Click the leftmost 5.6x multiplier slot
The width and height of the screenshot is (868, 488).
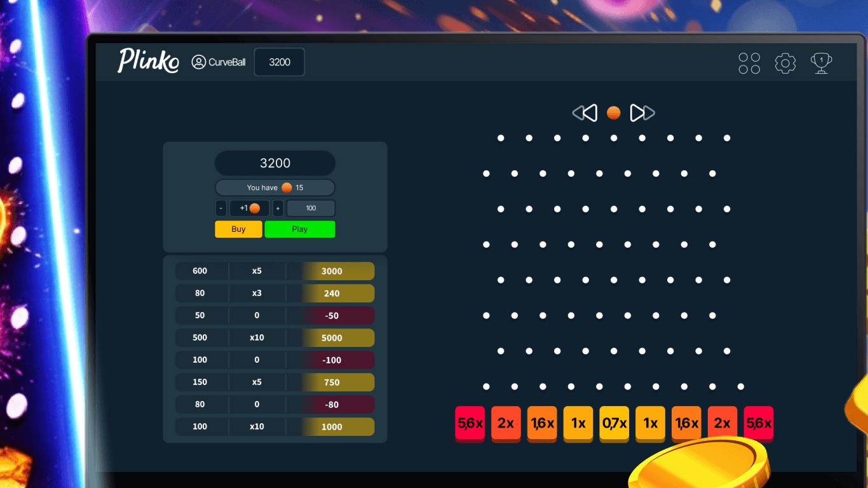(x=470, y=424)
